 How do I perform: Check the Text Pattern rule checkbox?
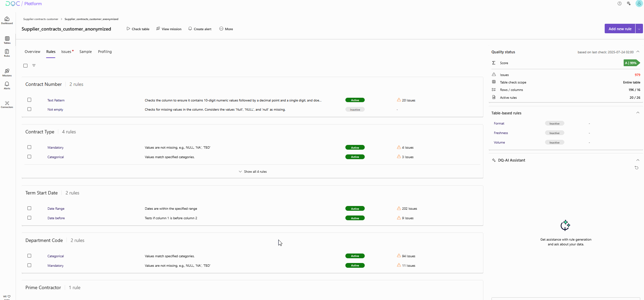pyautogui.click(x=29, y=100)
